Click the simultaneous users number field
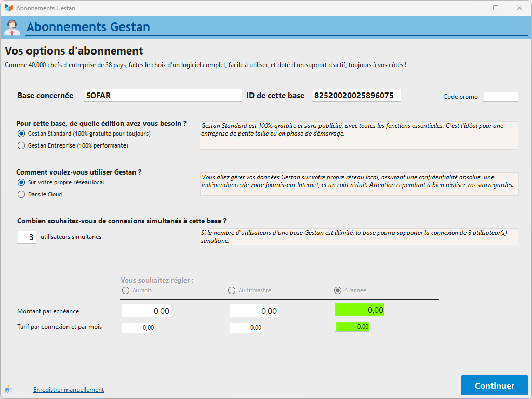 point(26,237)
